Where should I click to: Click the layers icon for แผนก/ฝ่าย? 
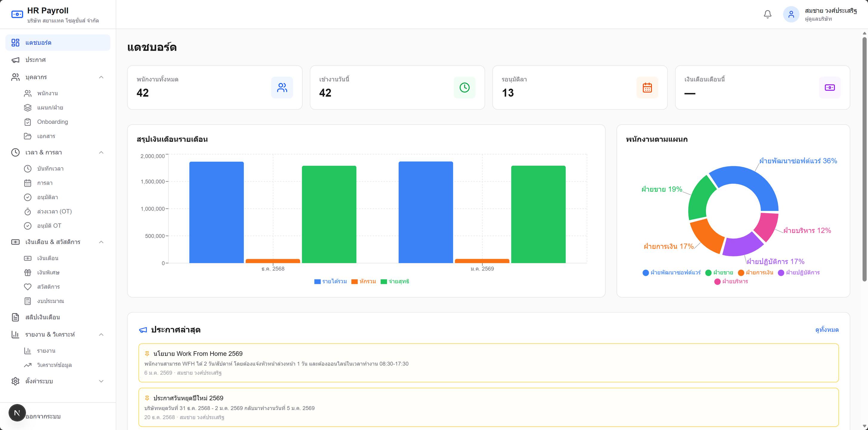click(x=28, y=108)
